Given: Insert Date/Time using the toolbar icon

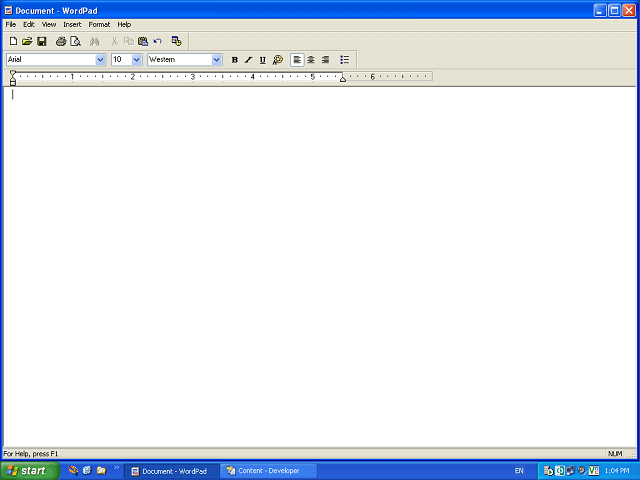Looking at the screenshot, I should 176,41.
